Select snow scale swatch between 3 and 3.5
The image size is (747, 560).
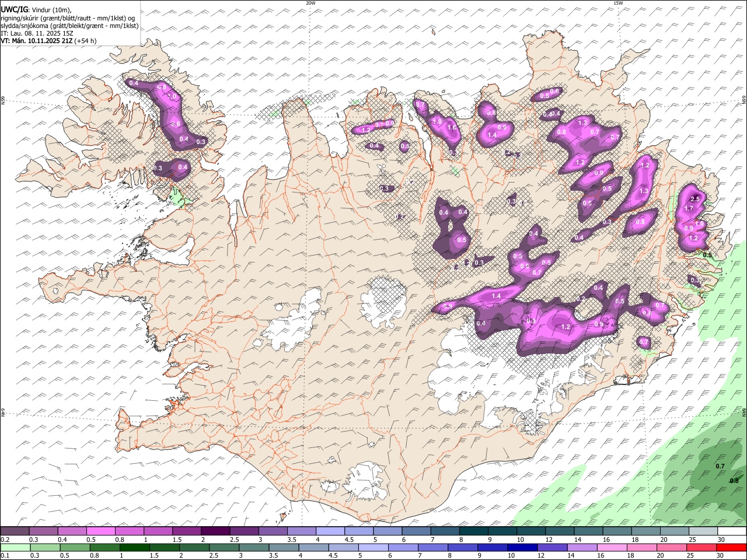tap(272, 531)
